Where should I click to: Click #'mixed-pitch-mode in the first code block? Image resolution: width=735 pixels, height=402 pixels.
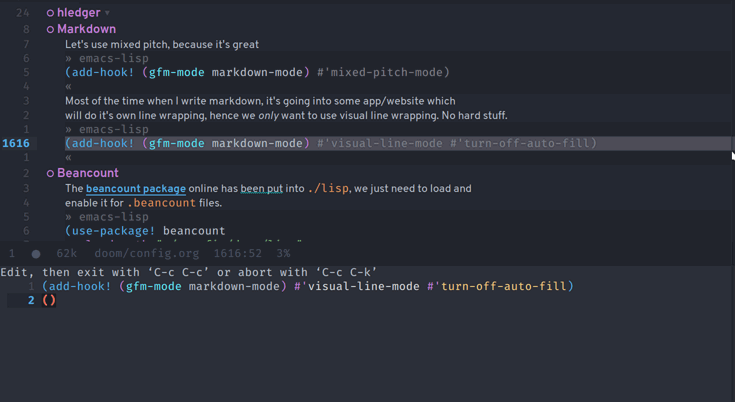pyautogui.click(x=379, y=72)
